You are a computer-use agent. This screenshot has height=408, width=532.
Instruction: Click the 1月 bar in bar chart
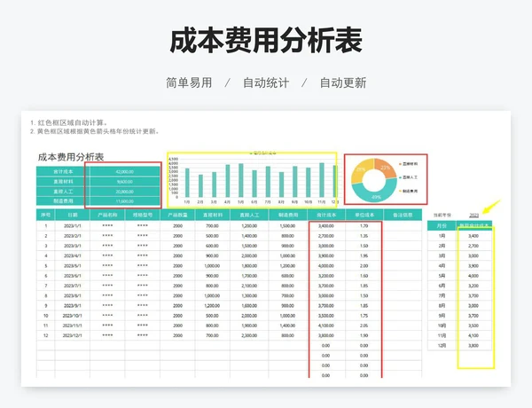pyautogui.click(x=187, y=183)
